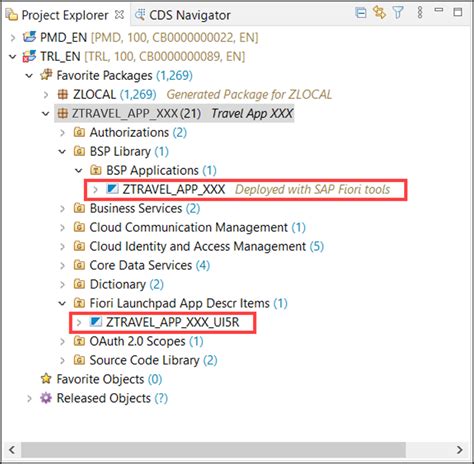Expand the Released Objects node

[x=29, y=398]
